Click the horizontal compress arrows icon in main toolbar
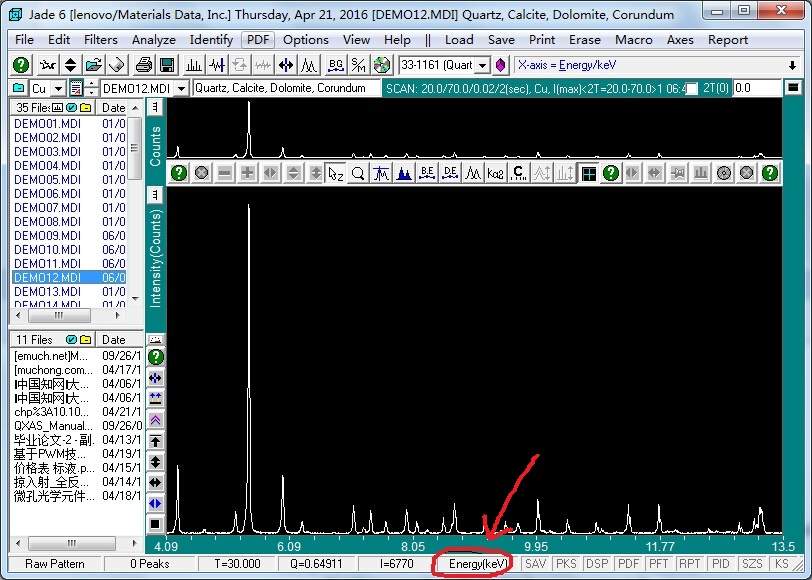The height and width of the screenshot is (580, 812). pos(286,65)
